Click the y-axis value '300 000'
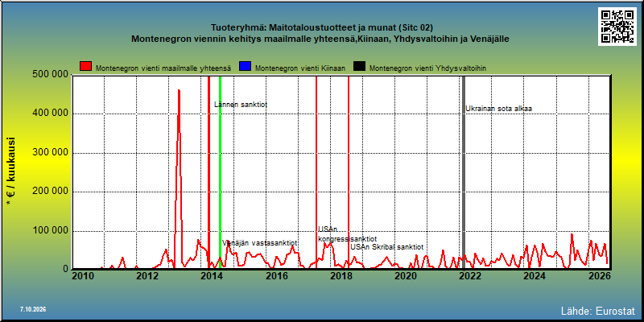This screenshot has width=644, height=322. coord(50,153)
